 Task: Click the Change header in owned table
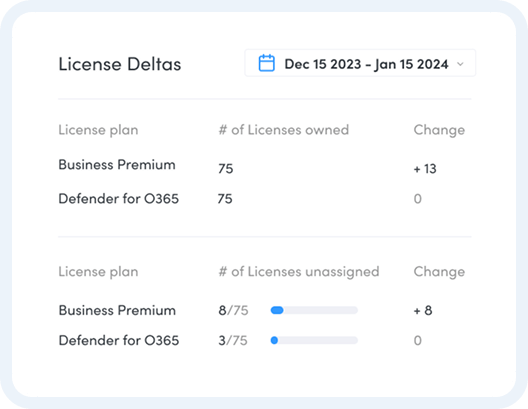coord(439,130)
